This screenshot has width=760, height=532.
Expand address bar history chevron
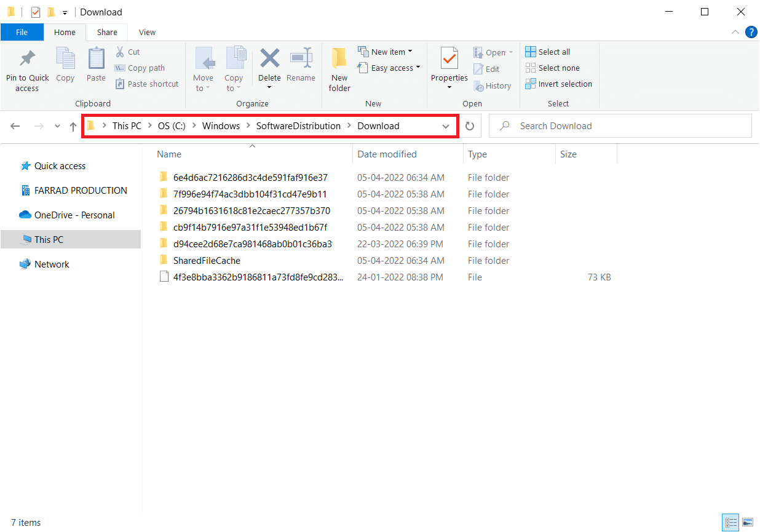446,126
